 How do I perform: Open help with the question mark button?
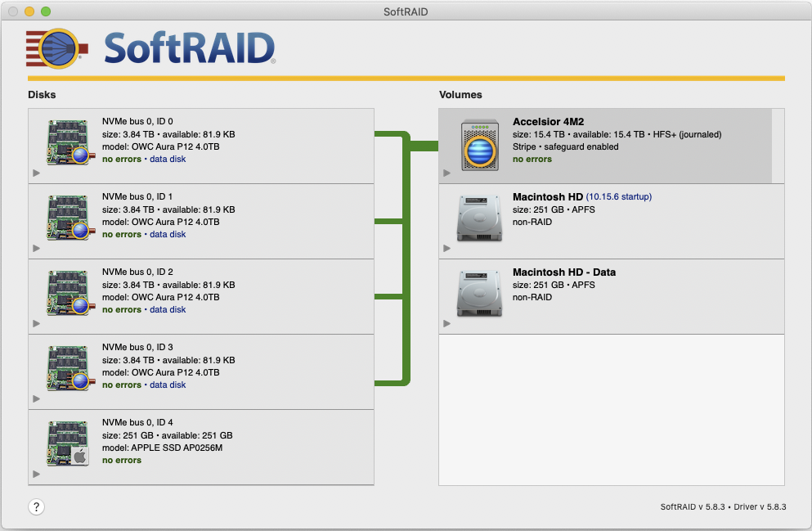coord(37,506)
